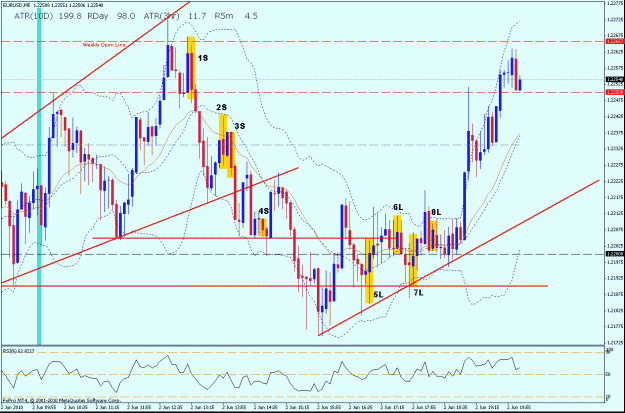Select the ATR(10D) label
The height and width of the screenshot is (413, 625).
(x=34, y=16)
